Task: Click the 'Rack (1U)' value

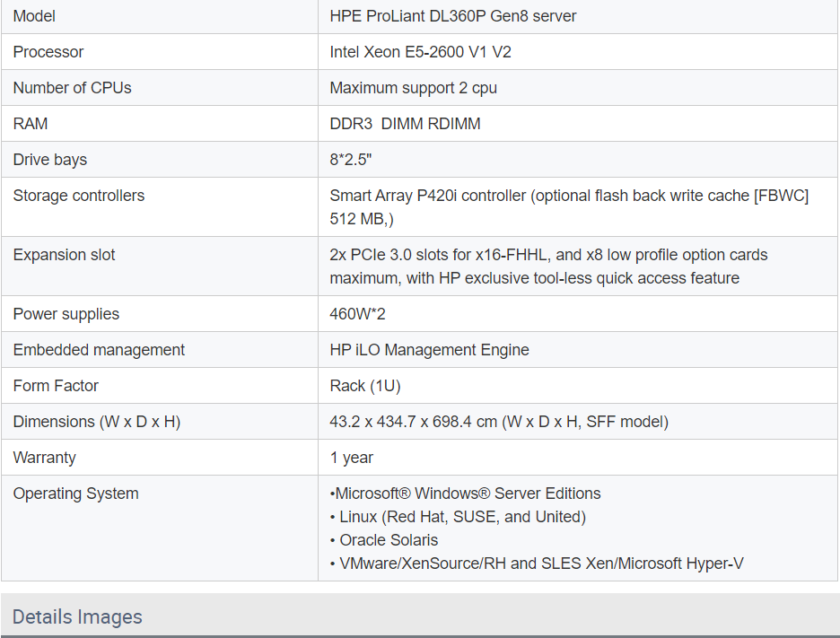Action: tap(365, 386)
